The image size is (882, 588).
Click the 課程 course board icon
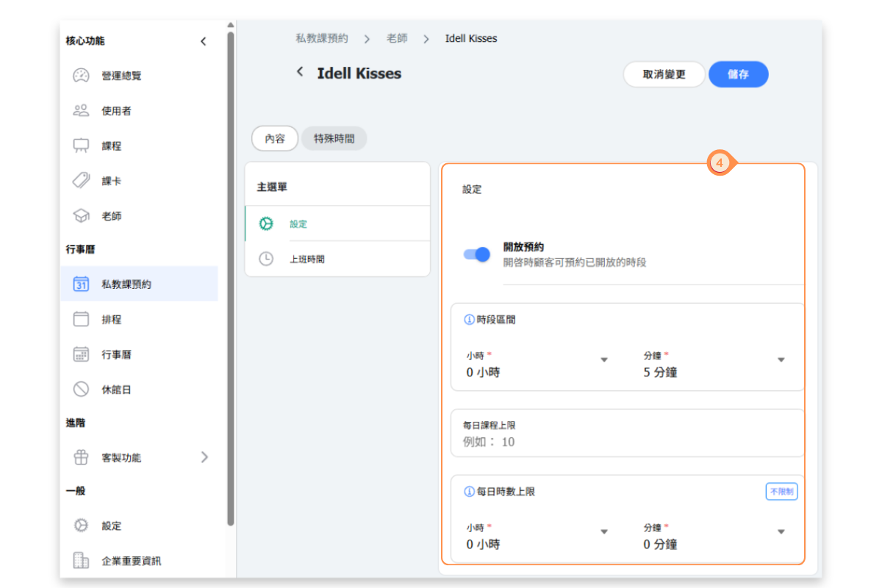pyautogui.click(x=81, y=146)
